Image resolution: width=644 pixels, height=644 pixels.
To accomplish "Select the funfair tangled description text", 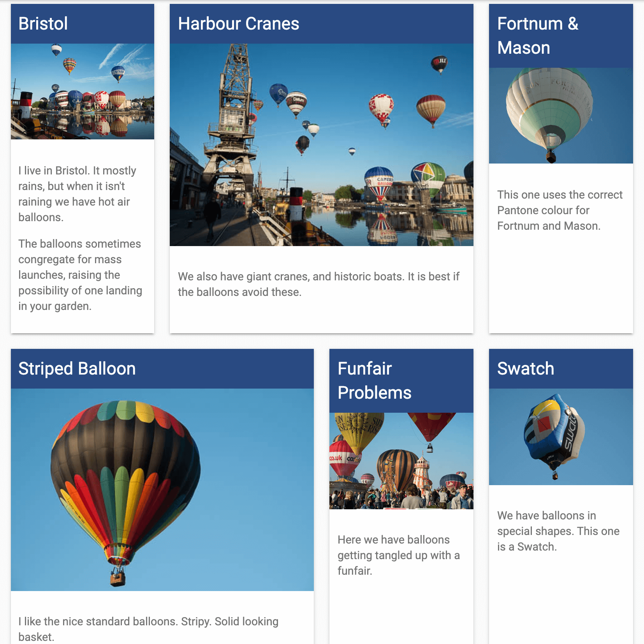I will pyautogui.click(x=399, y=555).
